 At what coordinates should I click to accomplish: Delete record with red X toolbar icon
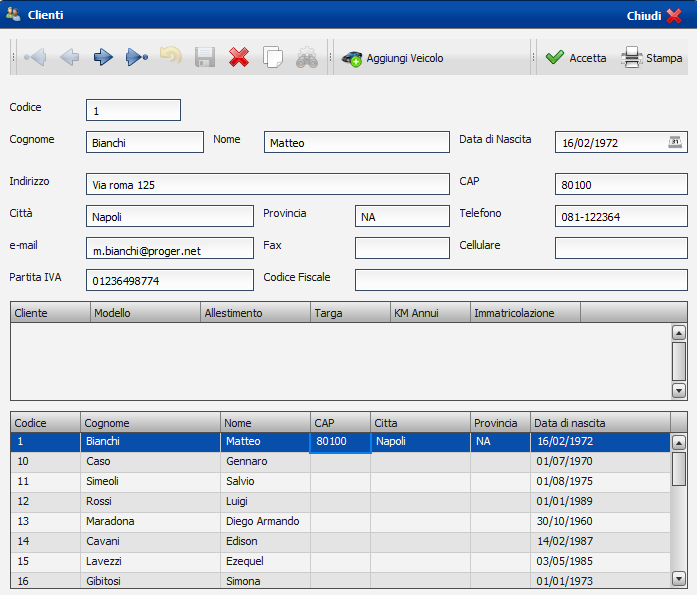pyautogui.click(x=239, y=57)
